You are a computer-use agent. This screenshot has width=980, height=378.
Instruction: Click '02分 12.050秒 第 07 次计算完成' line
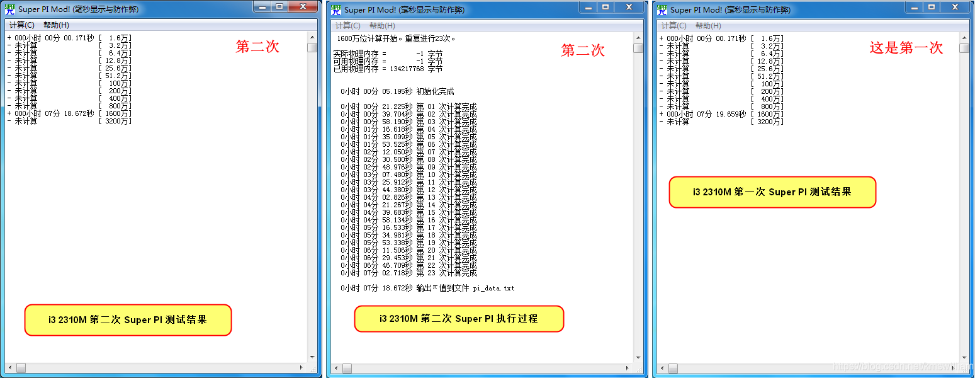(x=408, y=152)
